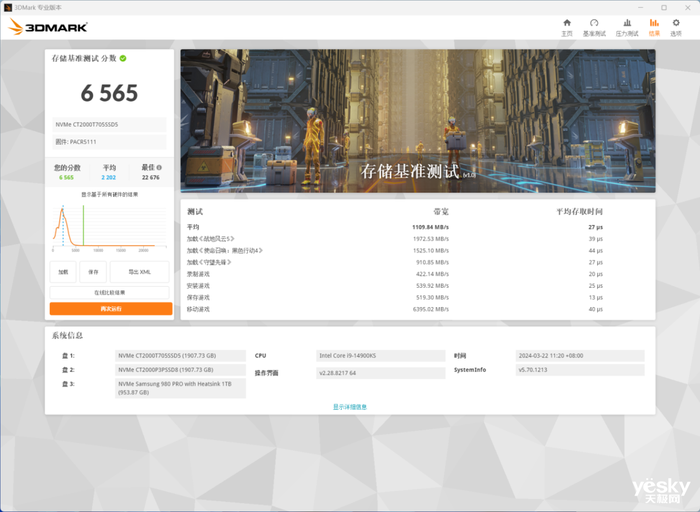Viewport: 700px width, 512px height.
Task: Open the 选项 options gear icon
Action: pyautogui.click(x=676, y=23)
